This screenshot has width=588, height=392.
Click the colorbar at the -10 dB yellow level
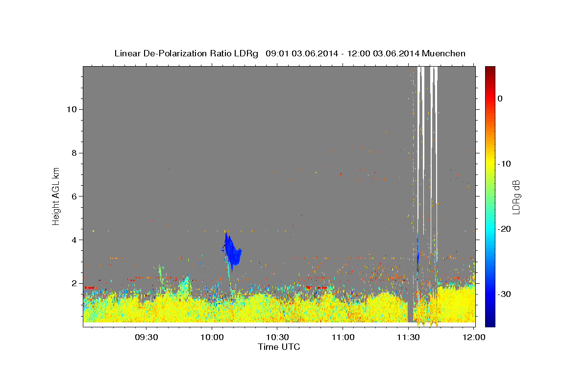tap(490, 164)
